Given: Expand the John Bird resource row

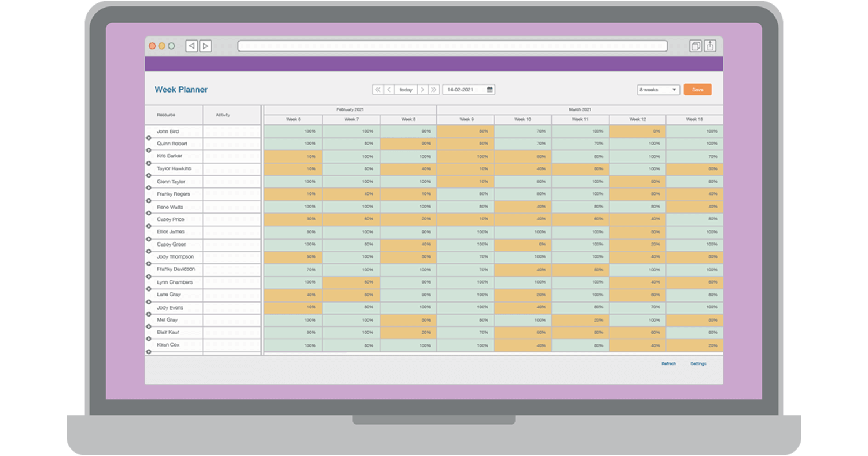Looking at the screenshot, I should click(149, 138).
